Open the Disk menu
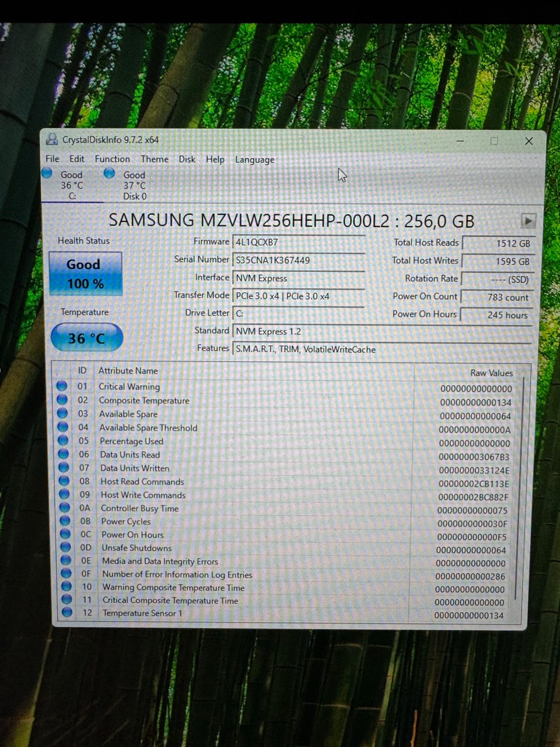Viewport: 560px width, 747px height. [x=187, y=159]
